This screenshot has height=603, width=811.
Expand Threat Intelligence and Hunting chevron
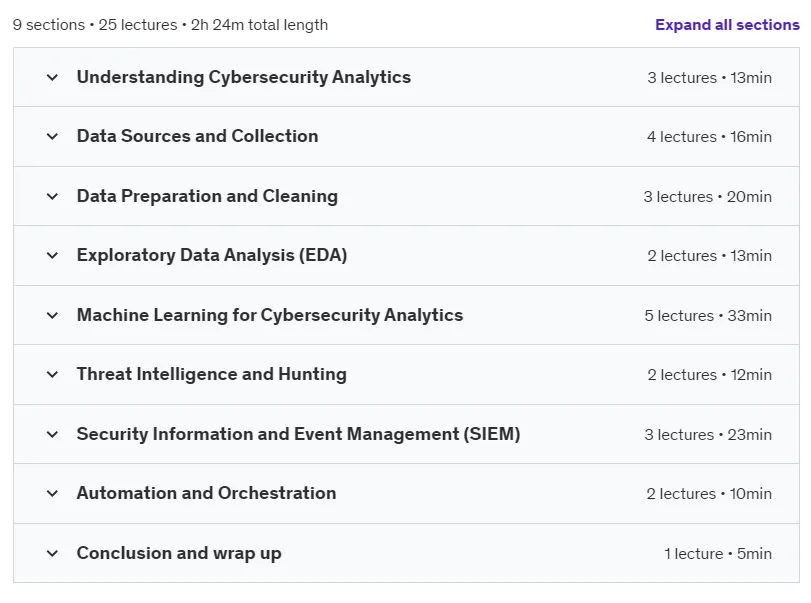(x=52, y=374)
